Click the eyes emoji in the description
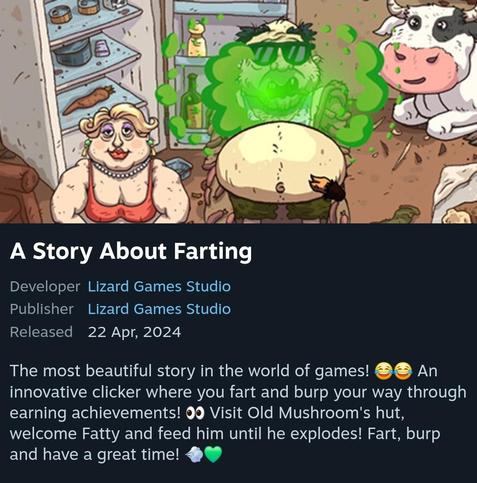The image size is (477, 483). (x=196, y=413)
